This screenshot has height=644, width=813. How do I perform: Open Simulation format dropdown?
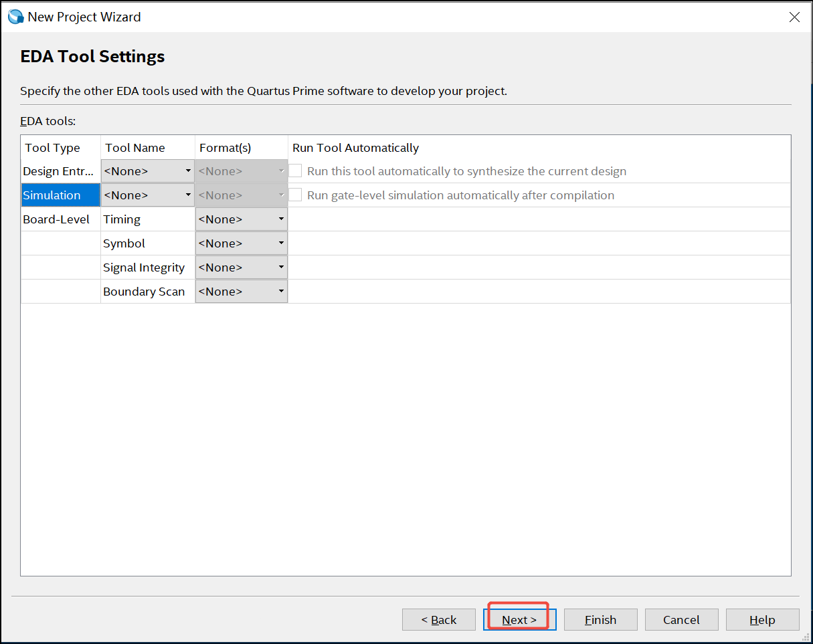coord(242,195)
